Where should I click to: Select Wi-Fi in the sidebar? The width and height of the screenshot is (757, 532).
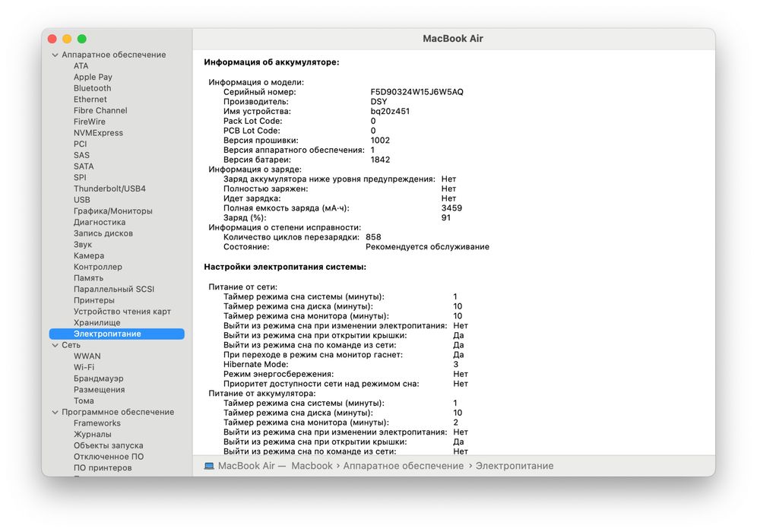pos(84,367)
